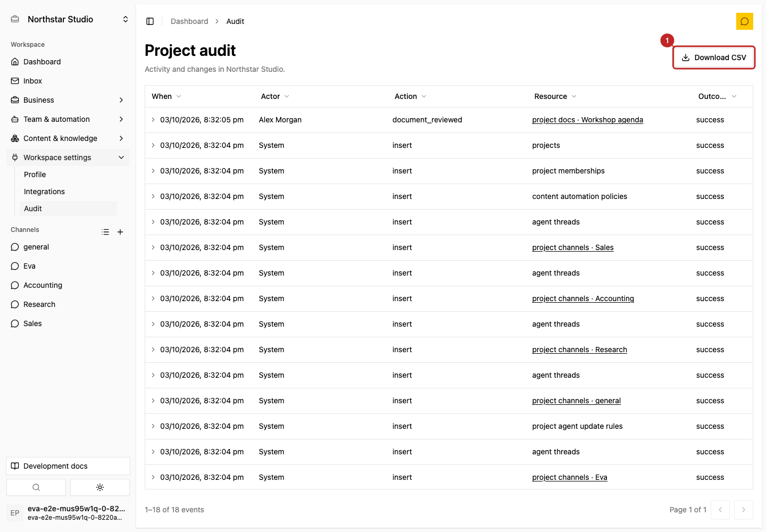Switch theme with the sun icon
The height and width of the screenshot is (532, 766).
(100, 487)
